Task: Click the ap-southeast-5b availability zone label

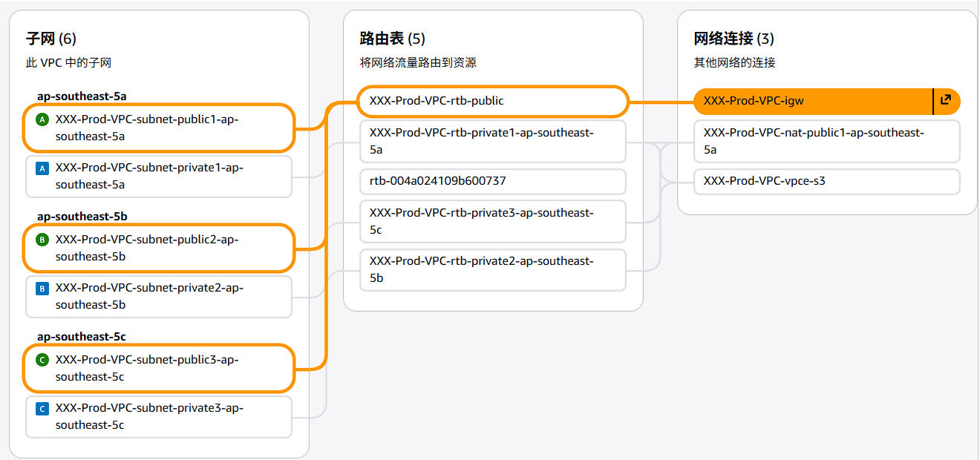Action: 82,217
